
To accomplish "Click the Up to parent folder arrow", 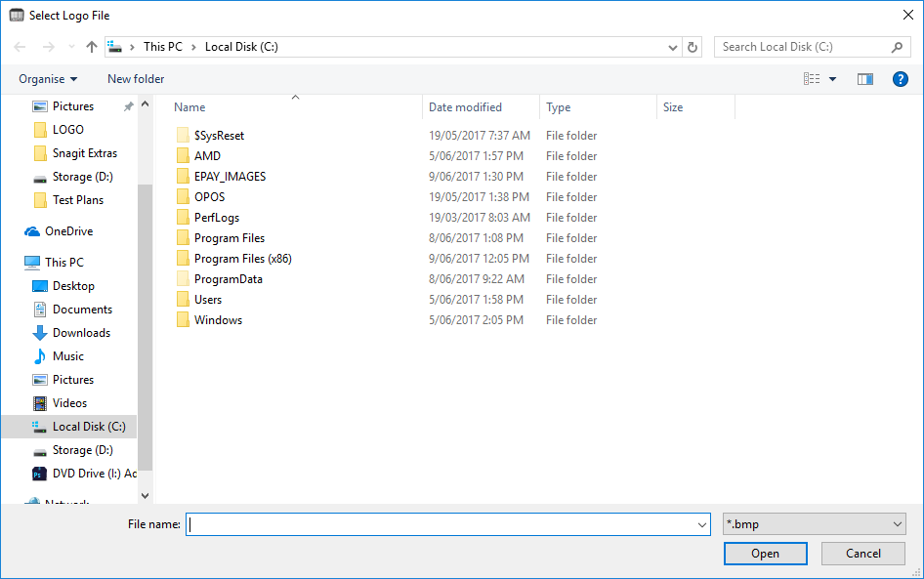I will click(92, 47).
